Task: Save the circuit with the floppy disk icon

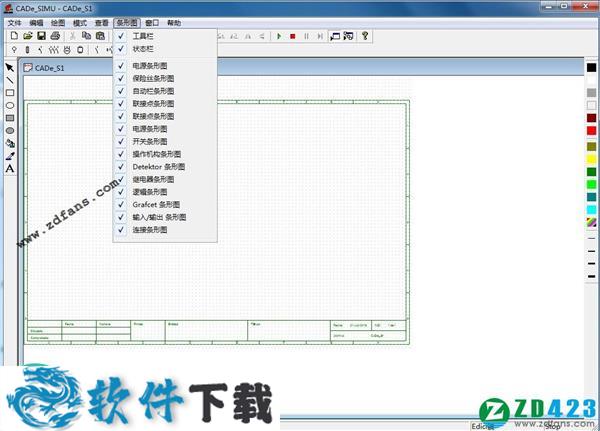Action: [41, 36]
